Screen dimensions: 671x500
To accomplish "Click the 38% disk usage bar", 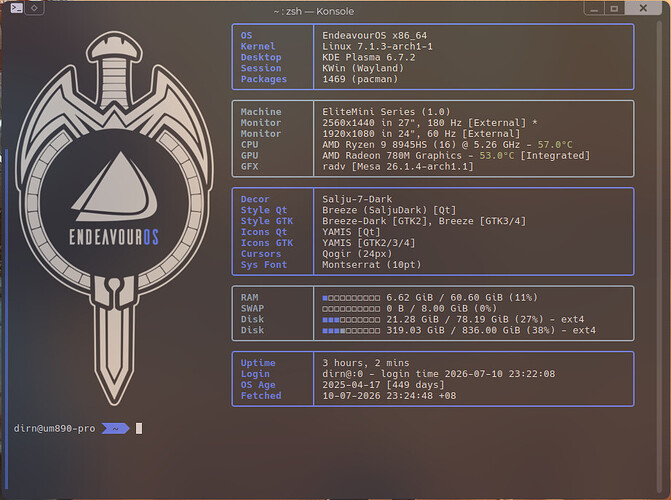I will pyautogui.click(x=351, y=330).
